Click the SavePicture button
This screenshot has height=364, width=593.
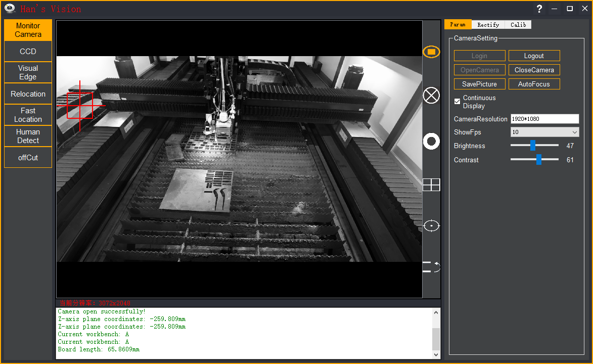coord(479,84)
